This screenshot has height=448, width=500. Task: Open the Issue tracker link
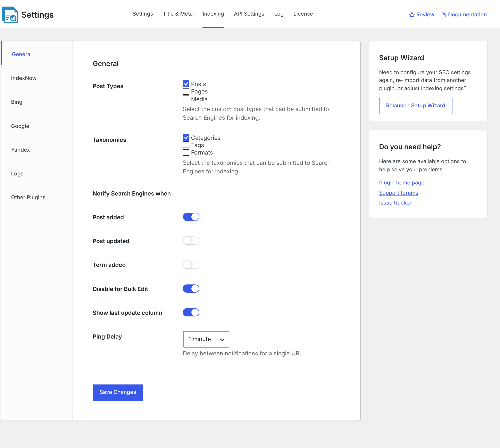395,203
